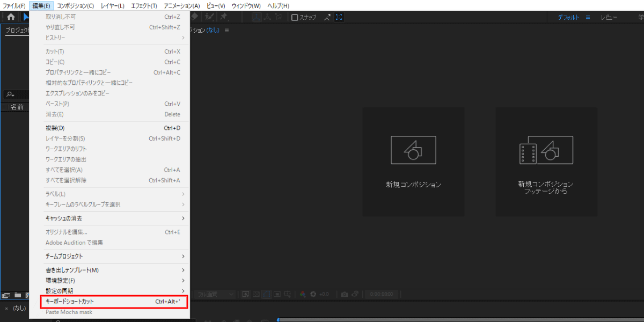The image size is (644, 322).
Task: Switch to the レビュー workspace
Action: pos(609,17)
